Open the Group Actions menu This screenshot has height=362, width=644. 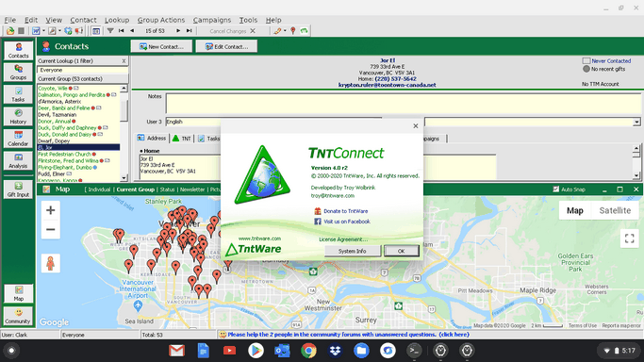click(x=161, y=20)
